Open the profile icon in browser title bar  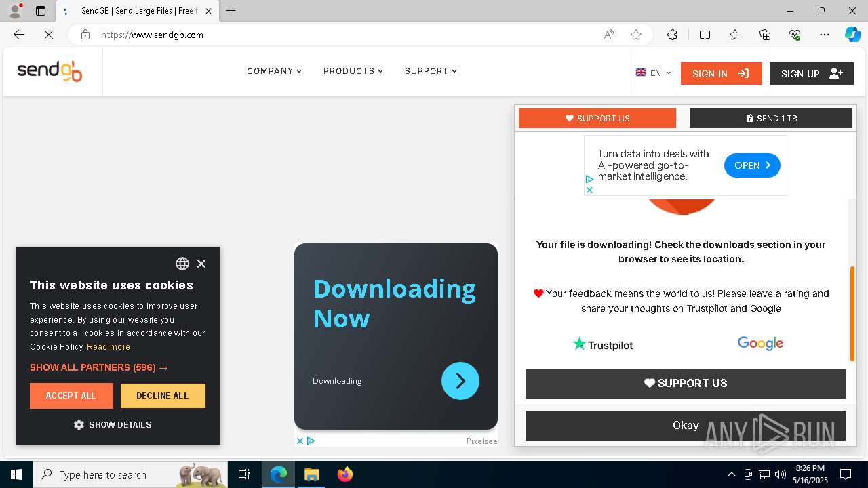tap(14, 11)
